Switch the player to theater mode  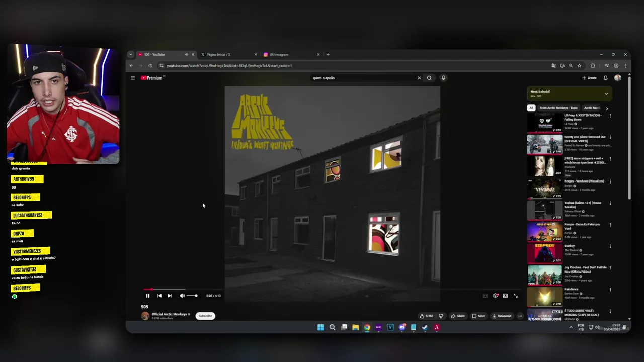click(x=505, y=296)
